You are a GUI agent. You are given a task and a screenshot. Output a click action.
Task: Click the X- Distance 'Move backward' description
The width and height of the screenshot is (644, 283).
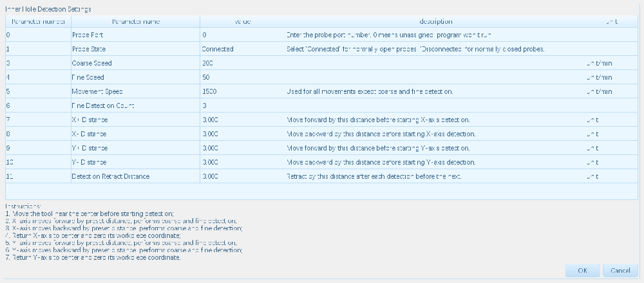(x=381, y=134)
